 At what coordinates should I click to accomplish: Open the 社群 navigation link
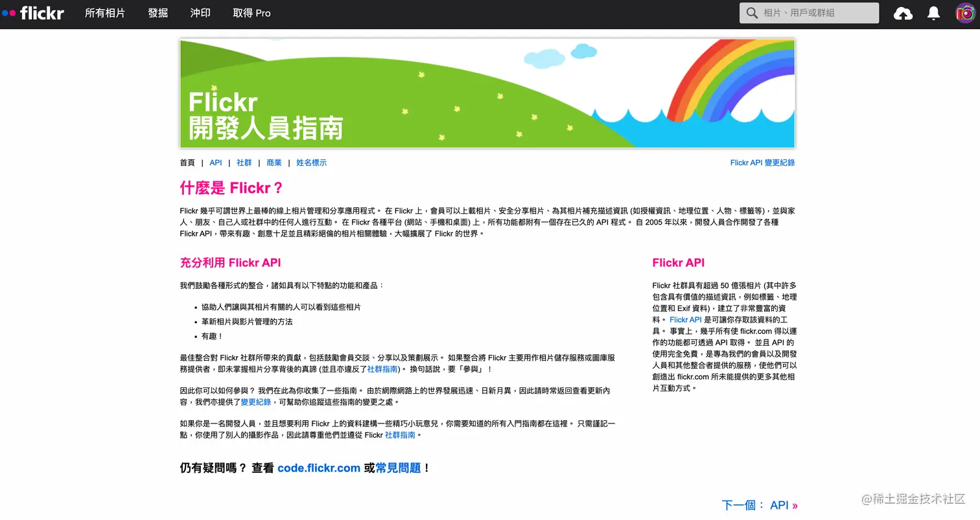244,162
